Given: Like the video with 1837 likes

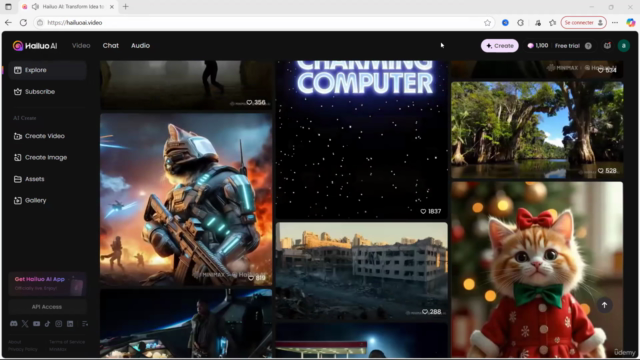Looking at the screenshot, I should [x=423, y=211].
